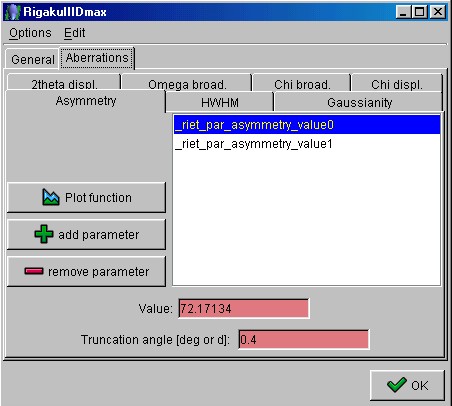The image size is (452, 406).
Task: Click the green checkmark OK icon
Action: [397, 385]
